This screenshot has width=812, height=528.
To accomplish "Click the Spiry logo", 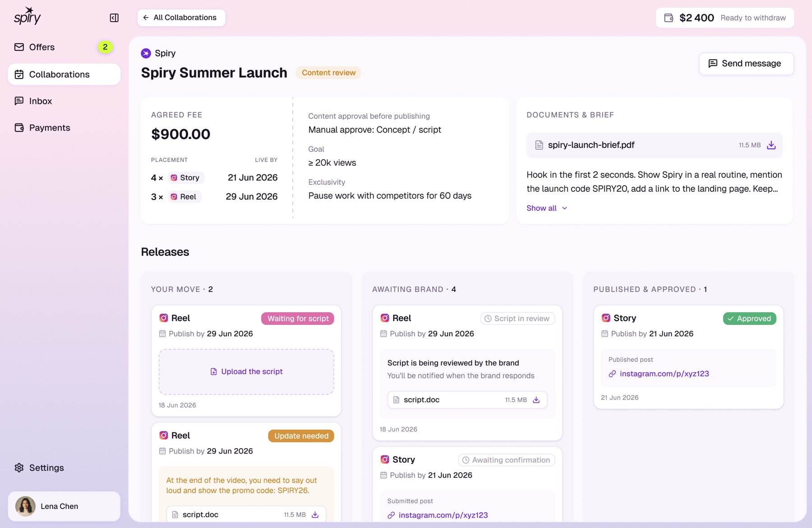I will 28,16.
